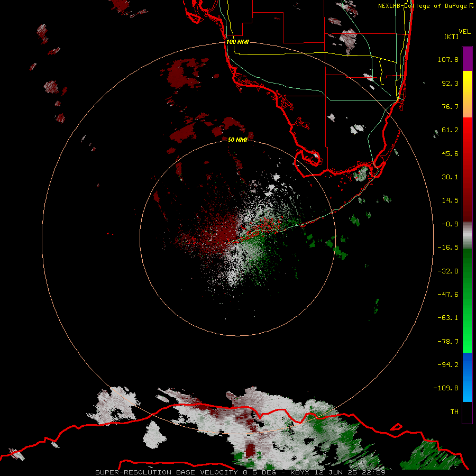Click the yellow-orange segment of velocity color bar
476x476 pixels.
[x=467, y=94]
